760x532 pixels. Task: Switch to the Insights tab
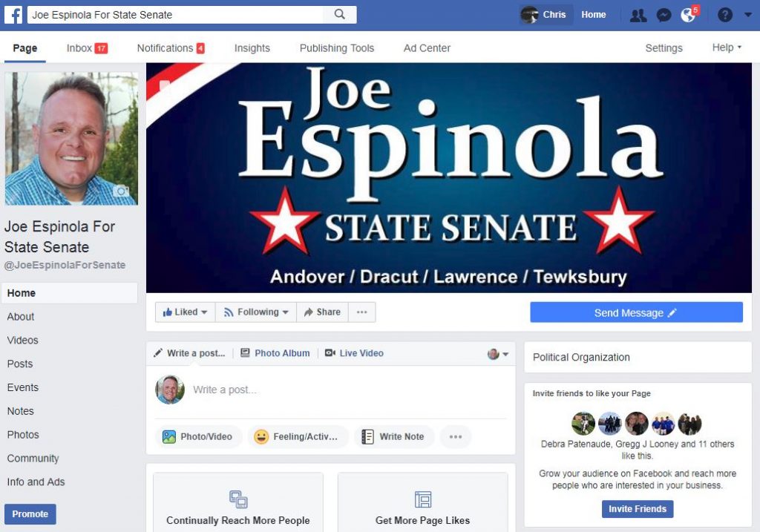(252, 48)
